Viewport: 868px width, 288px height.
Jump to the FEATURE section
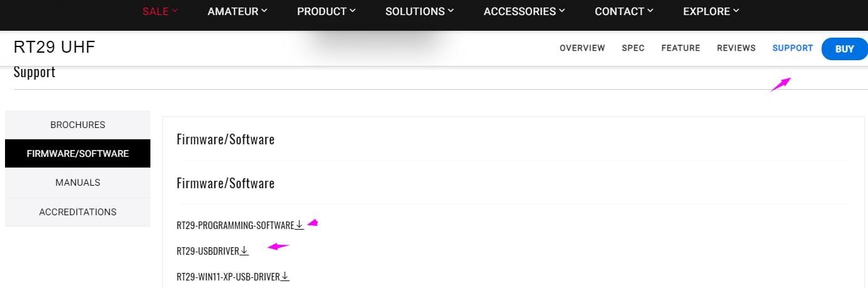click(x=681, y=48)
